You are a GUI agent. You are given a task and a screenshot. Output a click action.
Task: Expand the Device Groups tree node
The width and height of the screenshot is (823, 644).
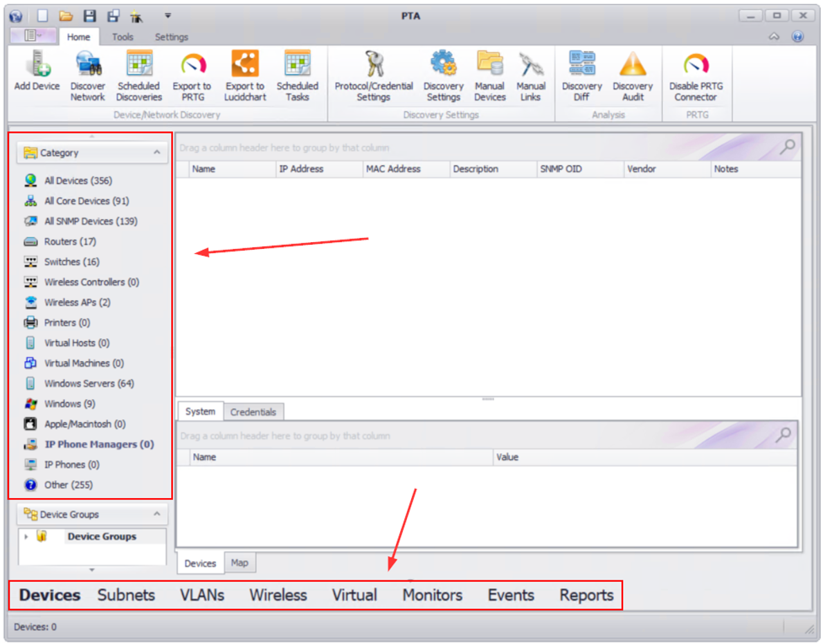click(x=26, y=536)
